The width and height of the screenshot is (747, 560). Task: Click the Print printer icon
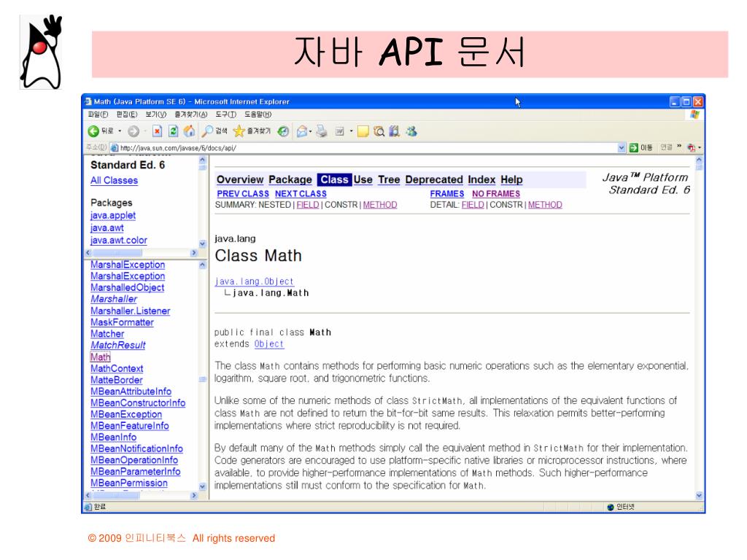pos(322,131)
